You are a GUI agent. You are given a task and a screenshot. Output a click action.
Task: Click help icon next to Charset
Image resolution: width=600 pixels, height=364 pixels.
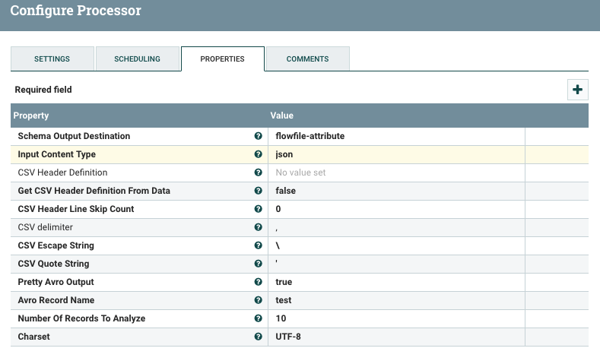pyautogui.click(x=259, y=337)
